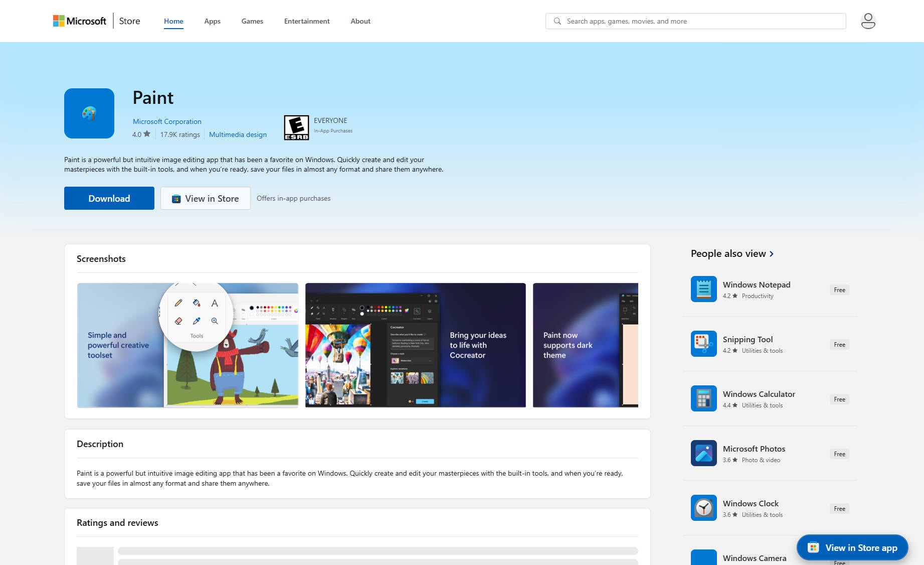Open Windows Notepad title link

tap(757, 285)
